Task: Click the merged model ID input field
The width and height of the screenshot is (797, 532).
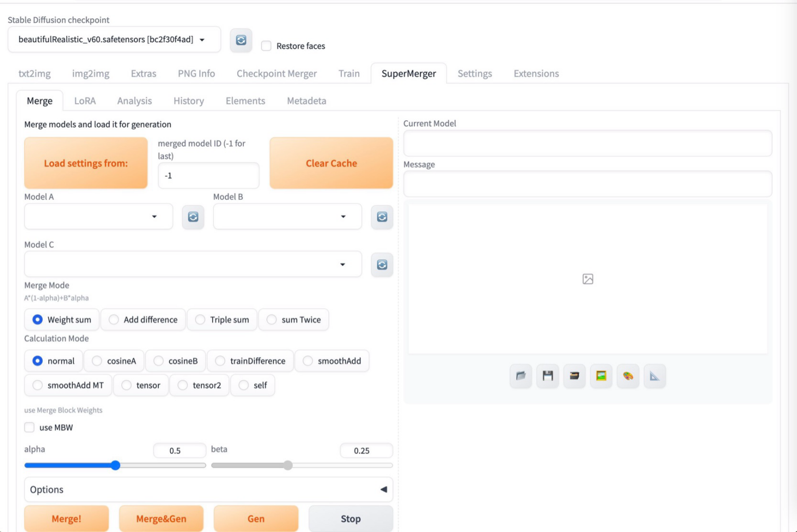Action: [x=208, y=176]
